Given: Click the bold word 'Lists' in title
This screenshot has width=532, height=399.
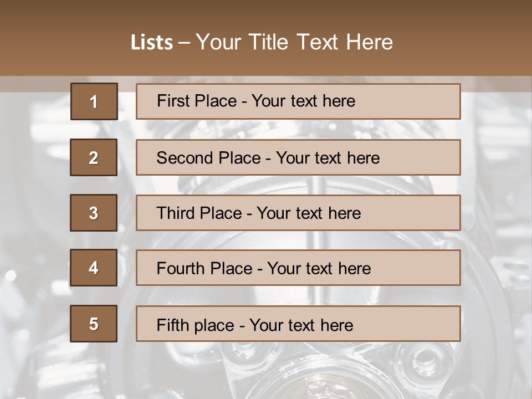Looking at the screenshot, I should (x=152, y=43).
